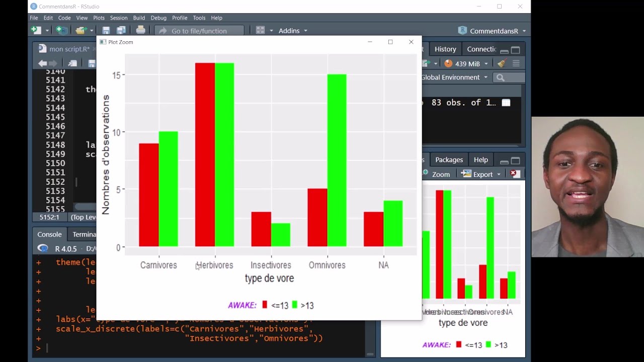Image resolution: width=644 pixels, height=362 pixels.
Task: Close the Plot Zoom window
Action: click(x=411, y=42)
